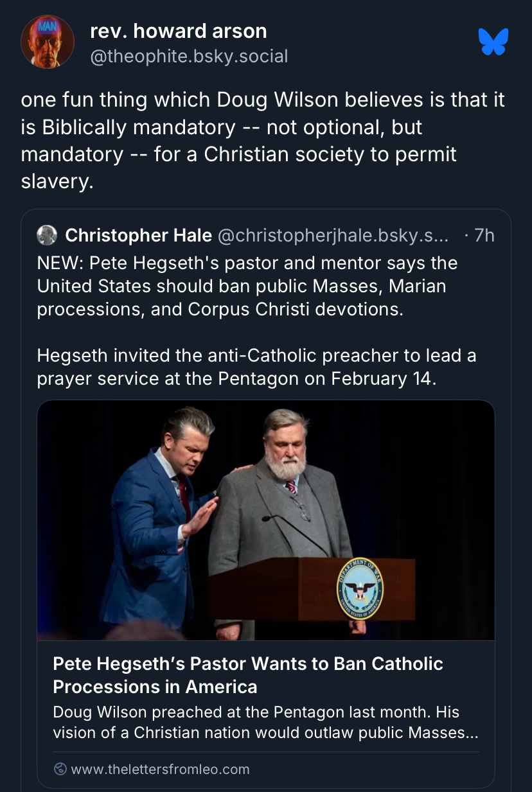Image resolution: width=532 pixels, height=792 pixels.
Task: Click the Bluesky butterfly logo
Action: (493, 42)
